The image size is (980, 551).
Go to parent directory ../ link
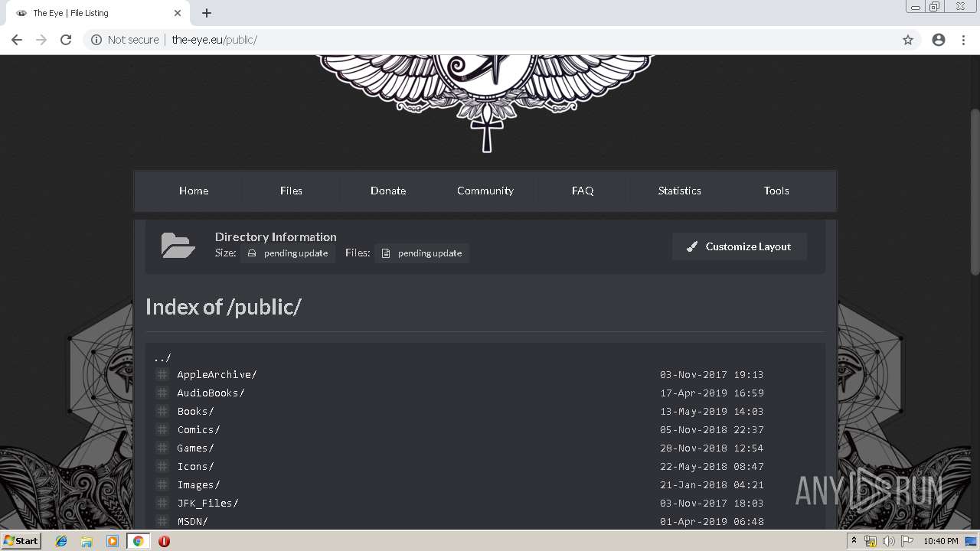162,357
